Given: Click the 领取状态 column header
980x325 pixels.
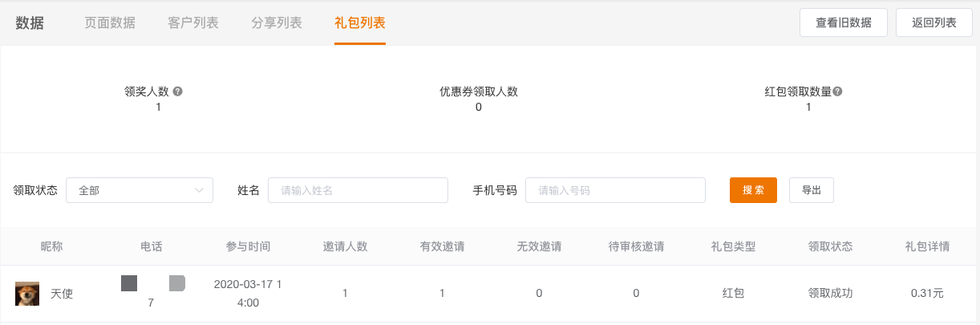Looking at the screenshot, I should coord(830,246).
